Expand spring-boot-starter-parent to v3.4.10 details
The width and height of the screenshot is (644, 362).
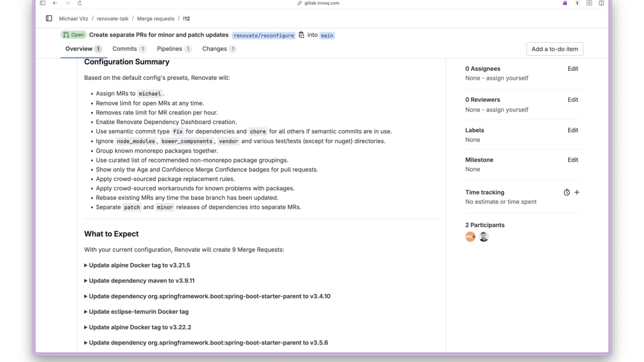point(207,296)
